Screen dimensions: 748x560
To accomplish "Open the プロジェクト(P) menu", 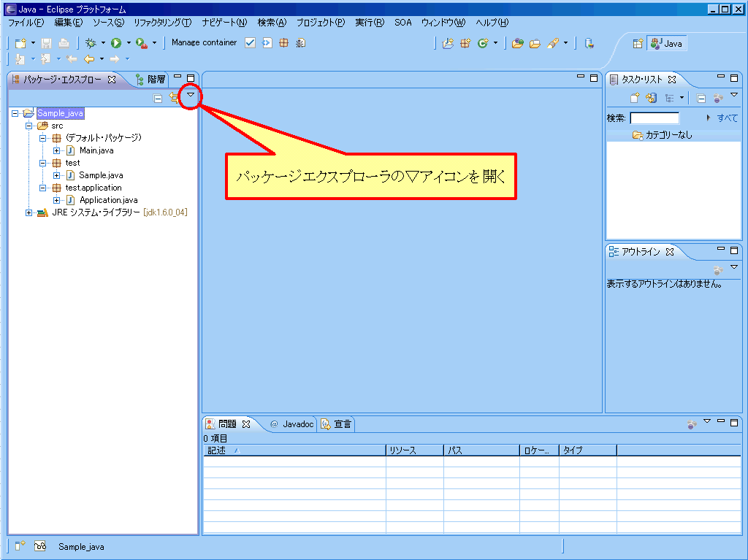I will pyautogui.click(x=321, y=23).
